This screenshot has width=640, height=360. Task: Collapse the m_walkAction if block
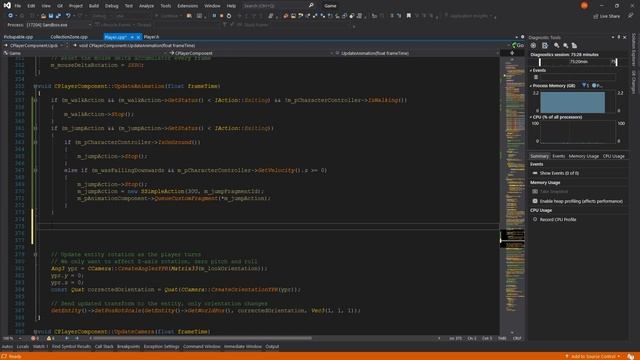pyautogui.click(x=36, y=100)
